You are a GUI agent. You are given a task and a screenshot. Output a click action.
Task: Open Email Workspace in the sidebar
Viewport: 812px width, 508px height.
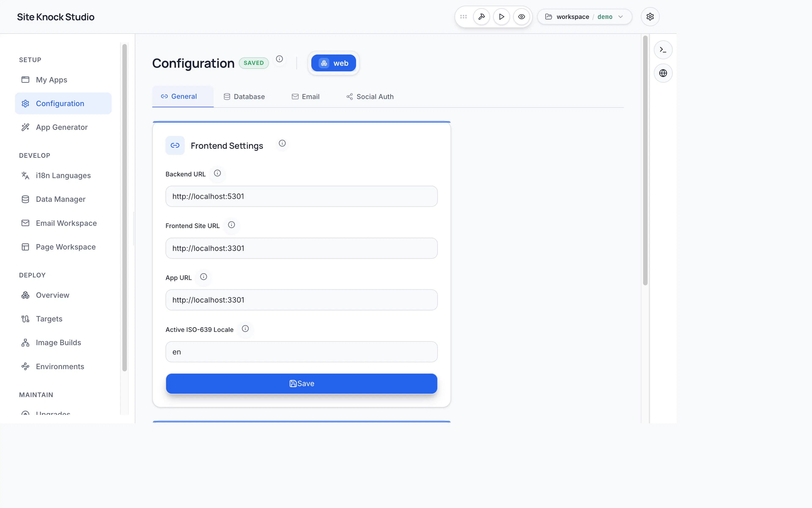tap(63, 223)
